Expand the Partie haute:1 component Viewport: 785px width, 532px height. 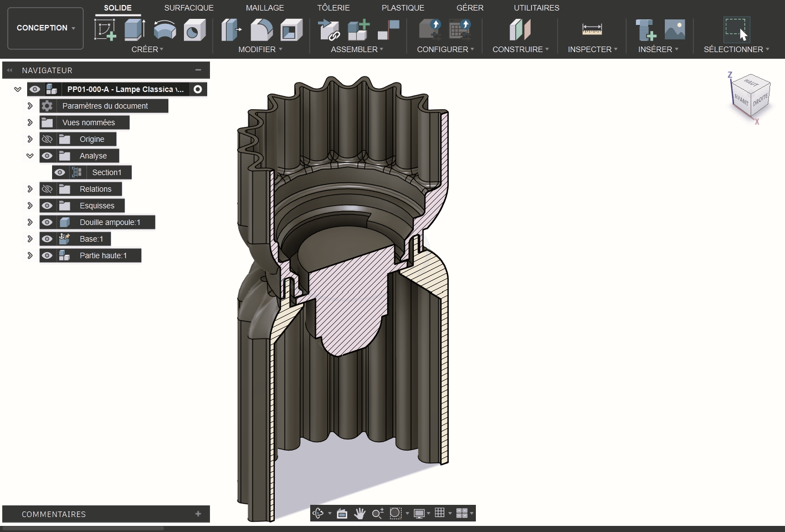click(x=30, y=255)
